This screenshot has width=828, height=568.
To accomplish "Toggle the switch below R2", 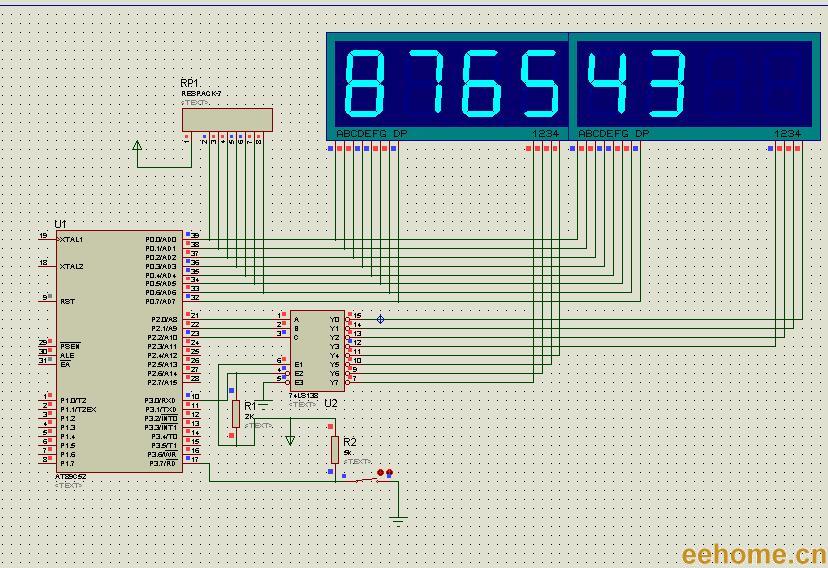I will click(x=368, y=479).
